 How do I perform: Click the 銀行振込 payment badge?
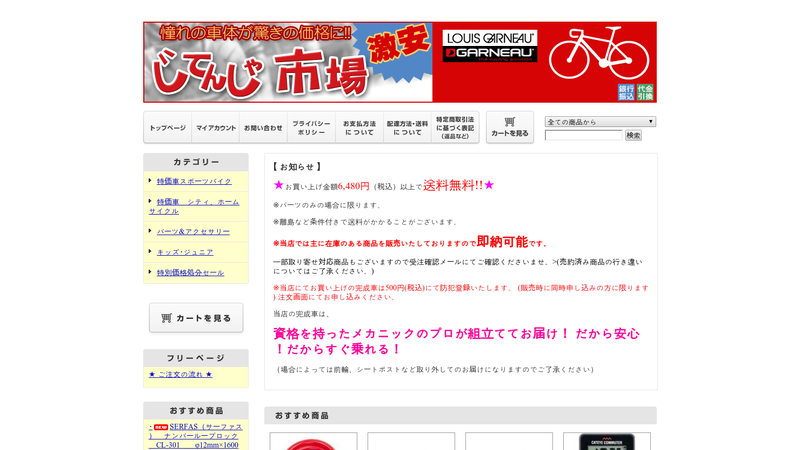tap(626, 92)
